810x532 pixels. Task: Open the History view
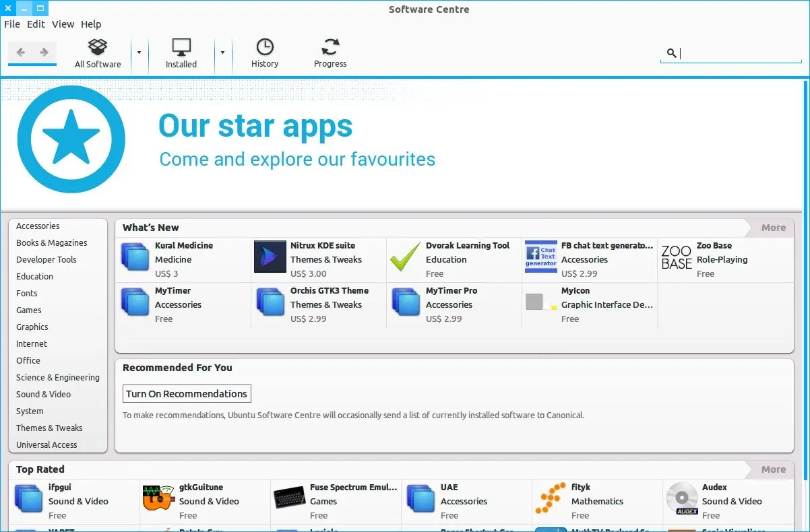265,53
